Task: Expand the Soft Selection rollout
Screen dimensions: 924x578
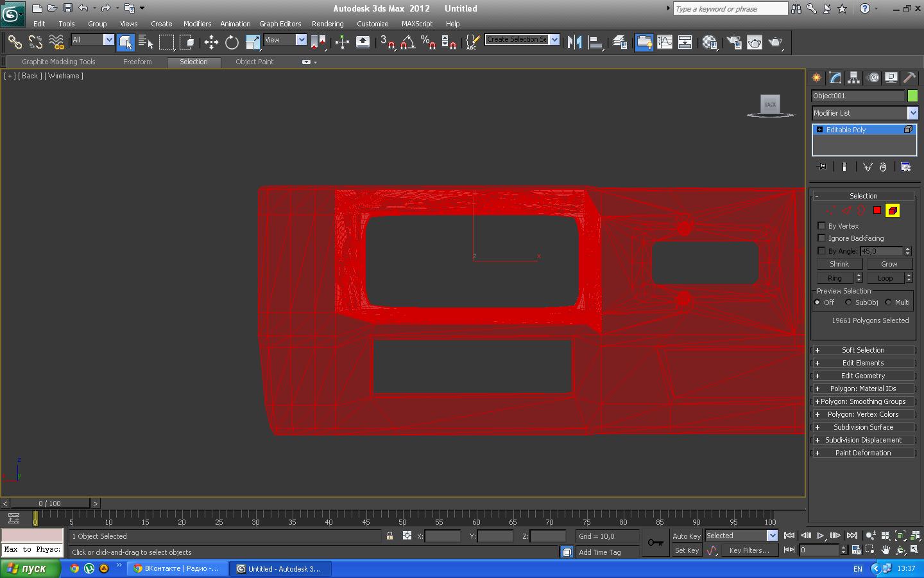Action: pos(862,350)
